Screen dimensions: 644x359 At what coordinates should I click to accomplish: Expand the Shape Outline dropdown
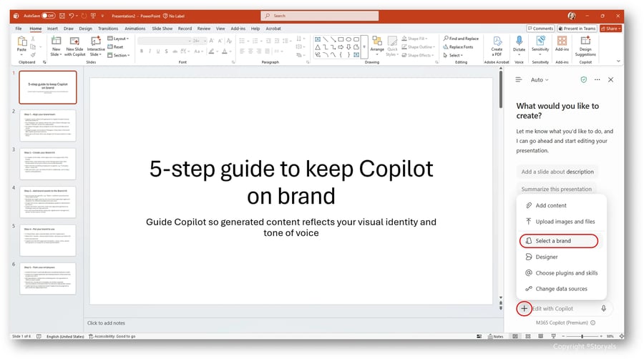(x=418, y=46)
